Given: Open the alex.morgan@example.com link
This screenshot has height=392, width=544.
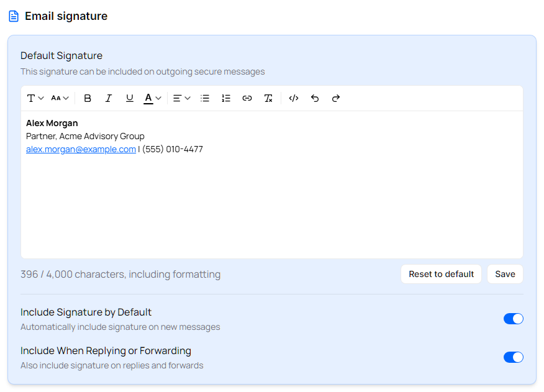Looking at the screenshot, I should click(81, 149).
